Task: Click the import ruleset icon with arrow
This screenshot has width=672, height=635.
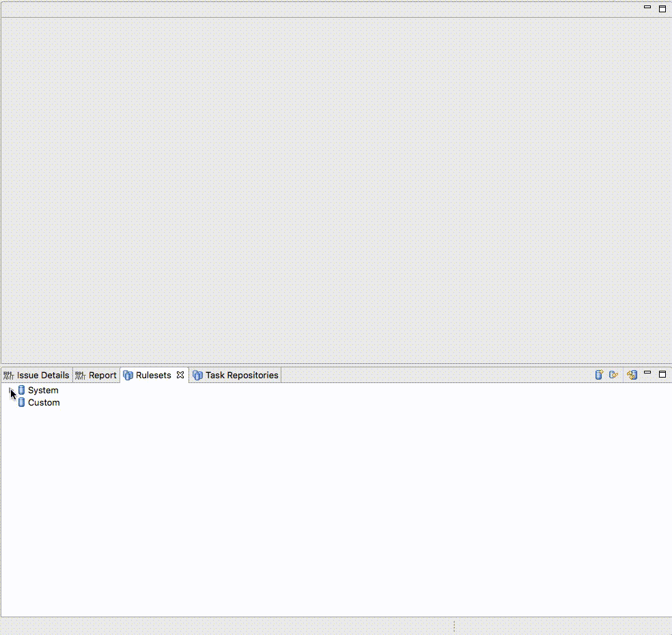Action: 613,375
